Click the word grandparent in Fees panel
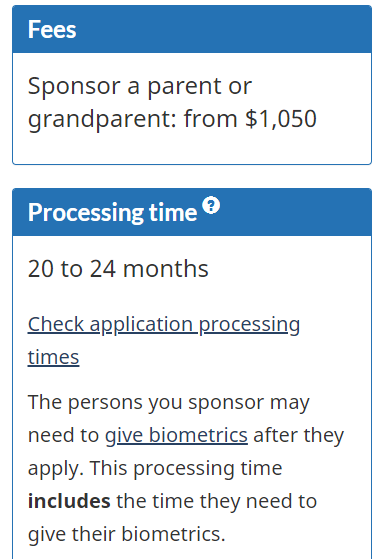The height and width of the screenshot is (559, 384). click(102, 119)
